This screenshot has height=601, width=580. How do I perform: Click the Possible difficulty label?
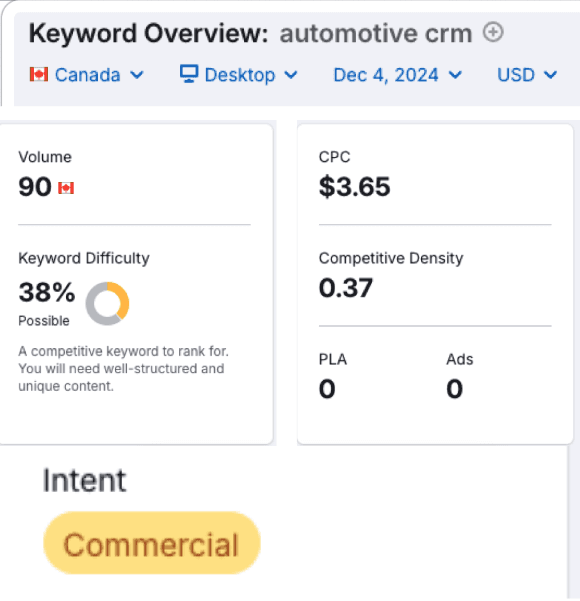[x=44, y=321]
